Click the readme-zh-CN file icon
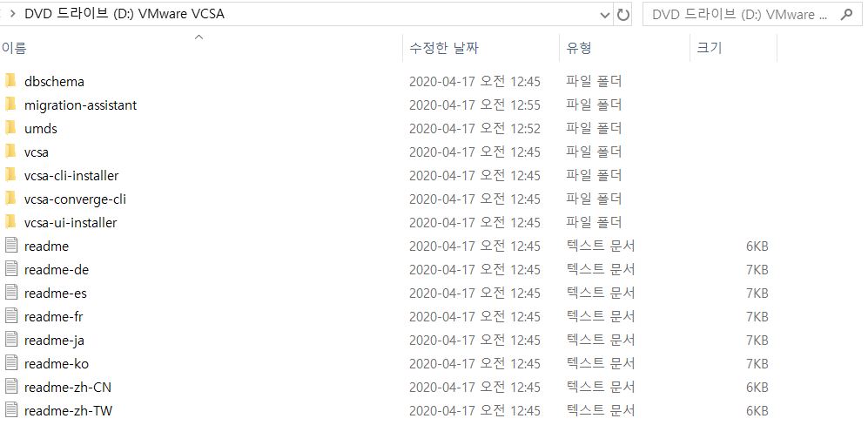 (11, 387)
